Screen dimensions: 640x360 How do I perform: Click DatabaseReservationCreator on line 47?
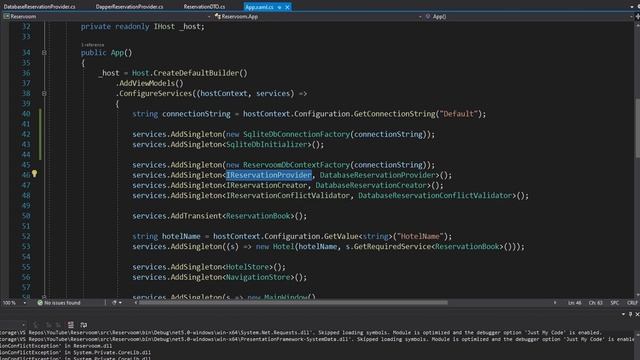coord(371,185)
